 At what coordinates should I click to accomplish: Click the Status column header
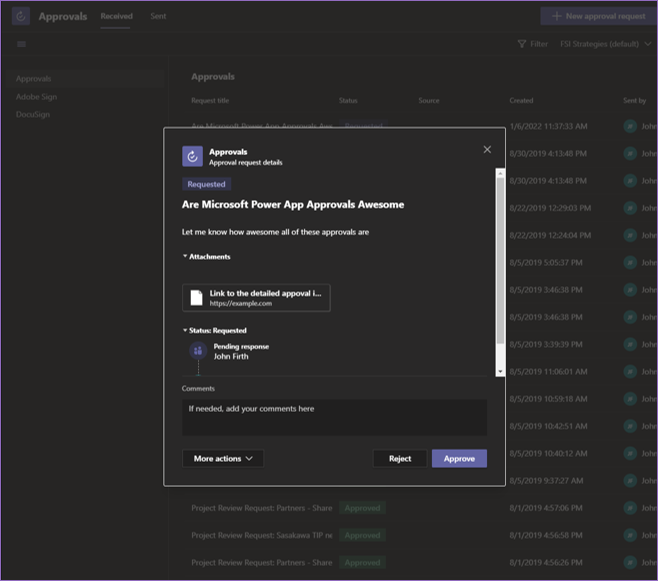coord(348,101)
